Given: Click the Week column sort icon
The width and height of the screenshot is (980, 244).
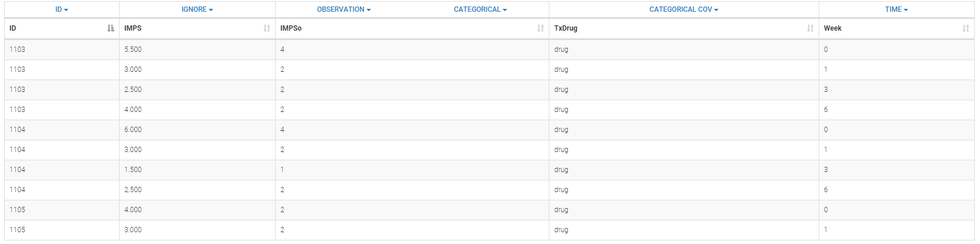Looking at the screenshot, I should pos(966,28).
